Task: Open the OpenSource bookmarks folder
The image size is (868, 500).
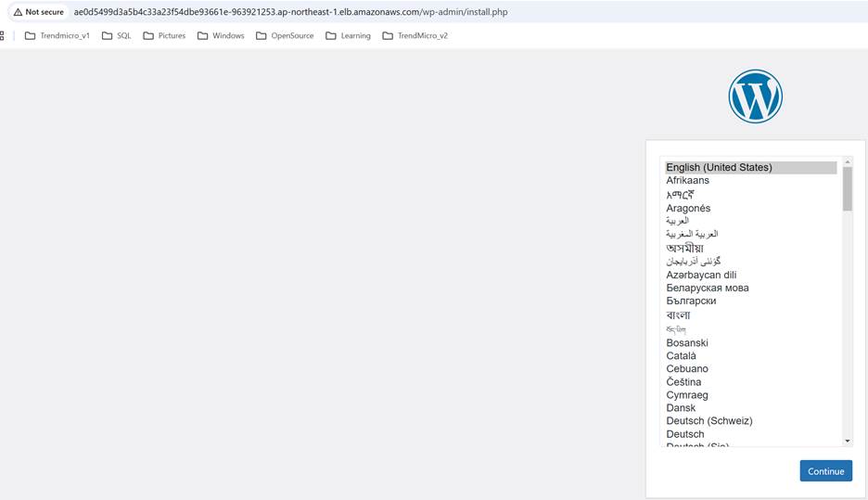Action: pos(285,35)
